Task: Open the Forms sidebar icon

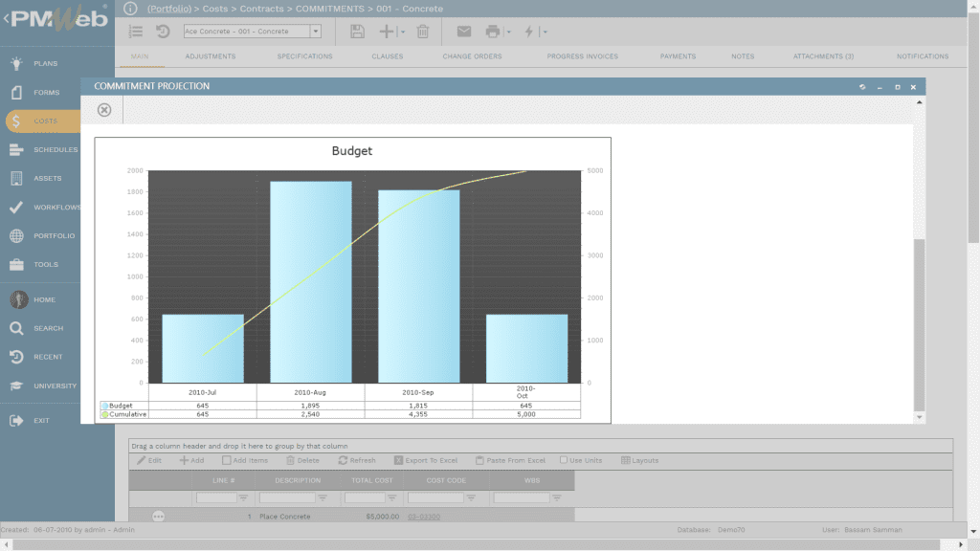Action: [x=16, y=92]
